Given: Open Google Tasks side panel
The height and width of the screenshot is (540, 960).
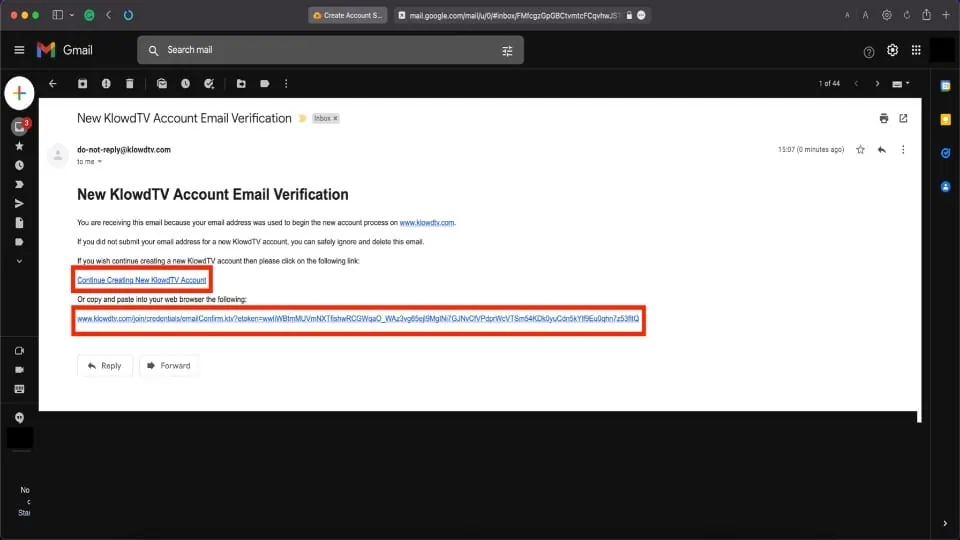Looking at the screenshot, I should tap(945, 153).
